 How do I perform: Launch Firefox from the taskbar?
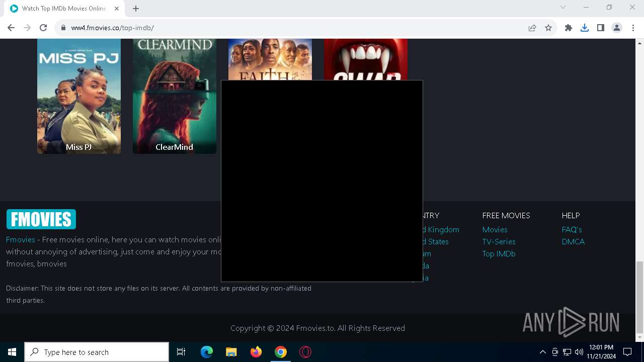pos(256,352)
